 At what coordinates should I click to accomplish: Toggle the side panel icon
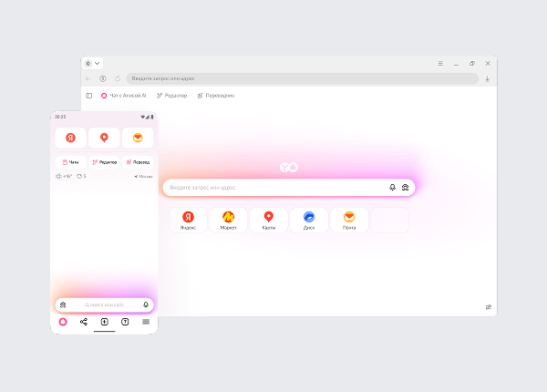tap(89, 96)
